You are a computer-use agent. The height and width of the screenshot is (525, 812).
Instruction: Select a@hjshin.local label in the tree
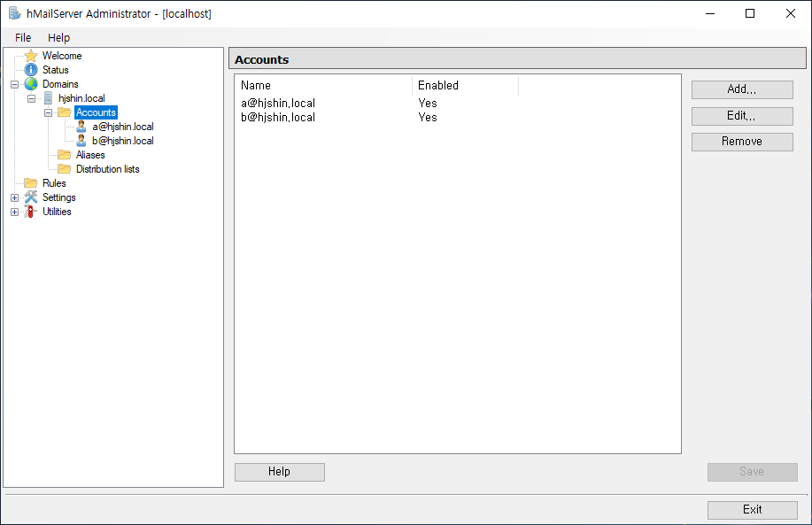(x=123, y=127)
